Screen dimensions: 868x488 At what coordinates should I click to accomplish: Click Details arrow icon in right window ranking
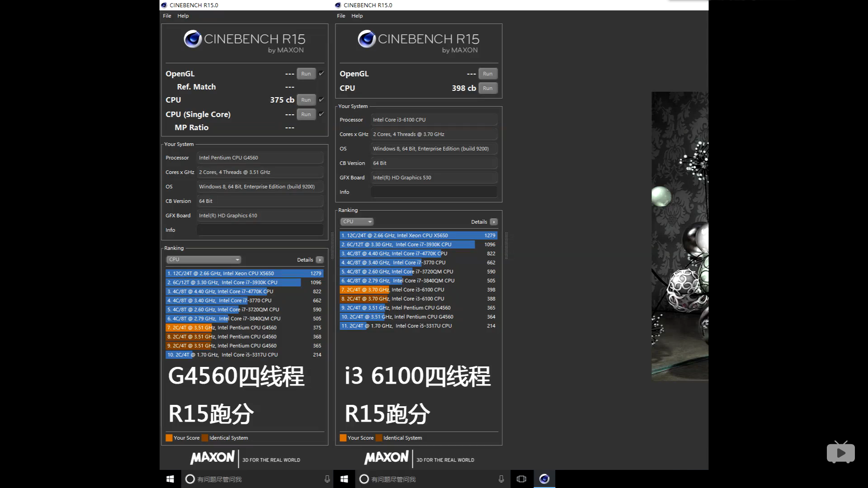click(494, 222)
